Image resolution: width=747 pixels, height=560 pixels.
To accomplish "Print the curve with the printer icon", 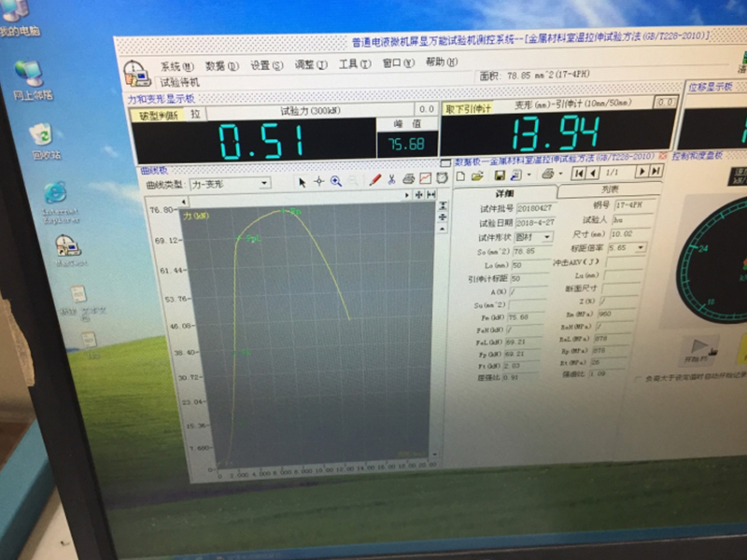I will point(409,180).
